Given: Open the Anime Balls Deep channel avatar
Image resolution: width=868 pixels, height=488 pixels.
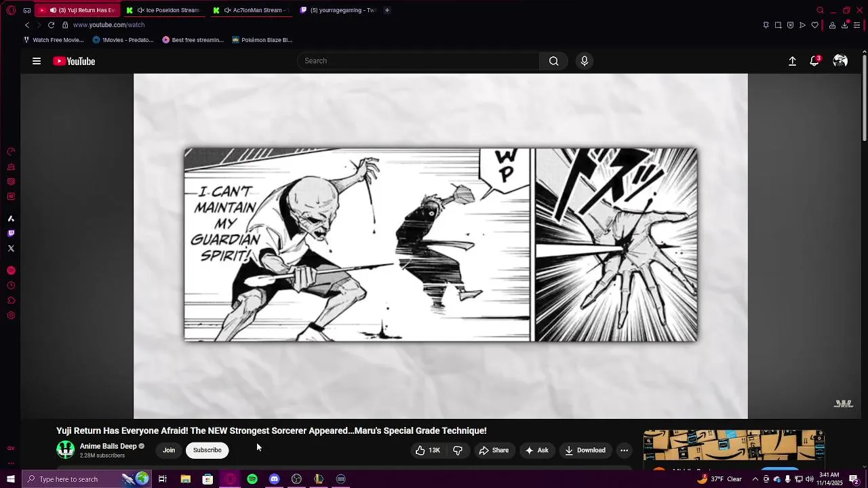Looking at the screenshot, I should coord(66,449).
